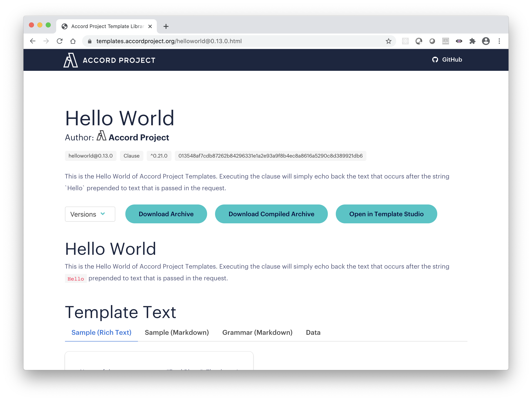
Task: Open the React DevTools extension icon
Action: [405, 41]
